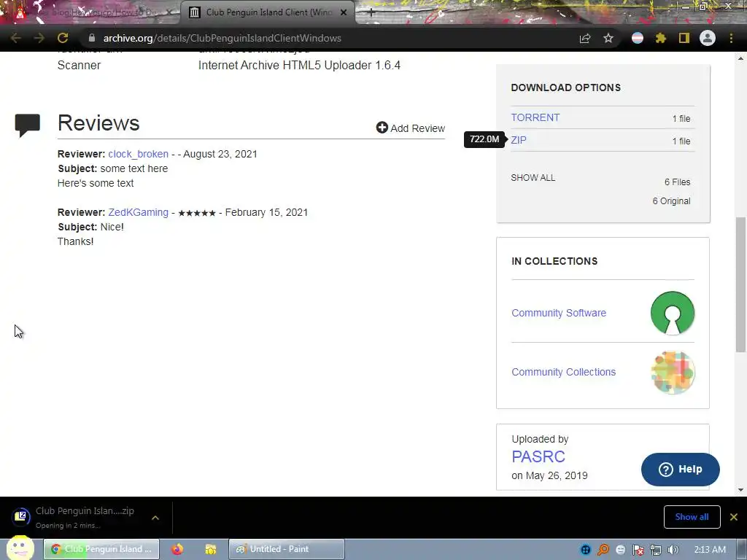The height and width of the screenshot is (560, 747).
Task: Click the volume speaker tray icon
Action: [x=673, y=550]
